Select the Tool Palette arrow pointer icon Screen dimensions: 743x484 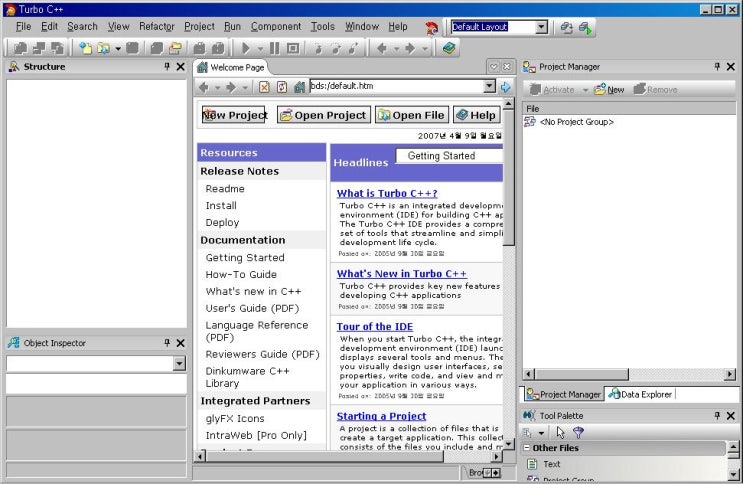[x=561, y=432]
